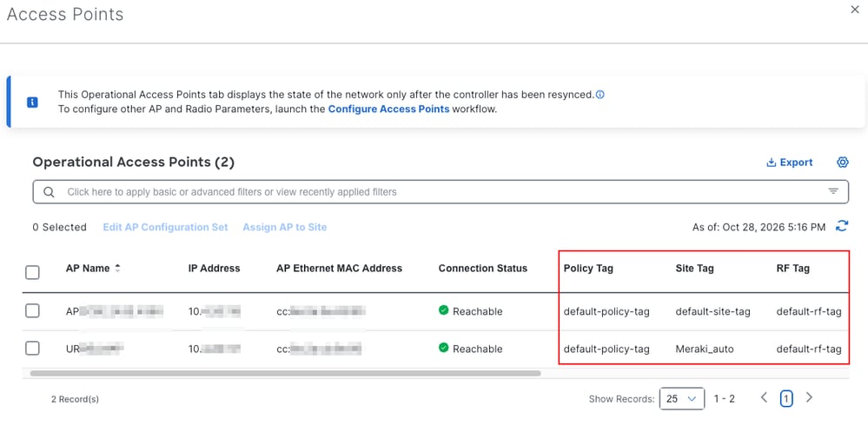The image size is (868, 426).
Task: Click the Site Tag column header
Action: pyautogui.click(x=695, y=269)
